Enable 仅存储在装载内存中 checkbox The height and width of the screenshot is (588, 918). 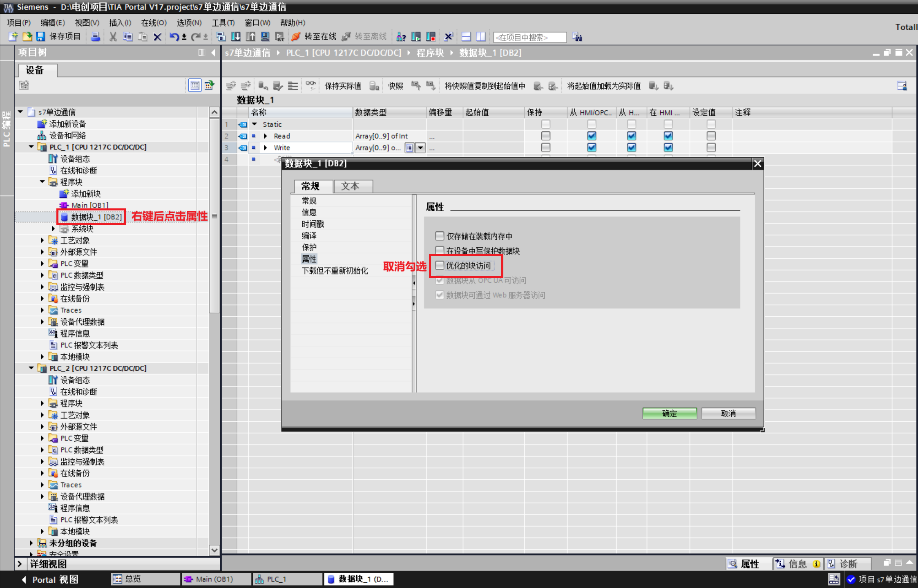coord(440,236)
